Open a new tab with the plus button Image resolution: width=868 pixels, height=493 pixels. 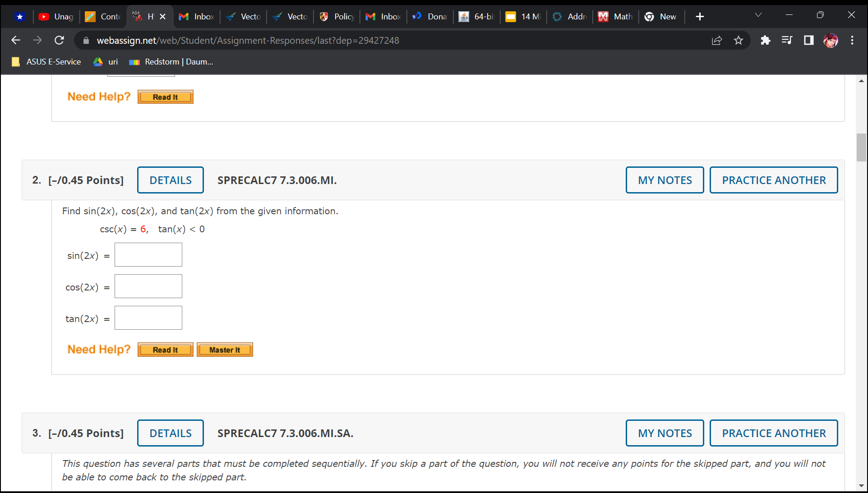click(x=700, y=17)
